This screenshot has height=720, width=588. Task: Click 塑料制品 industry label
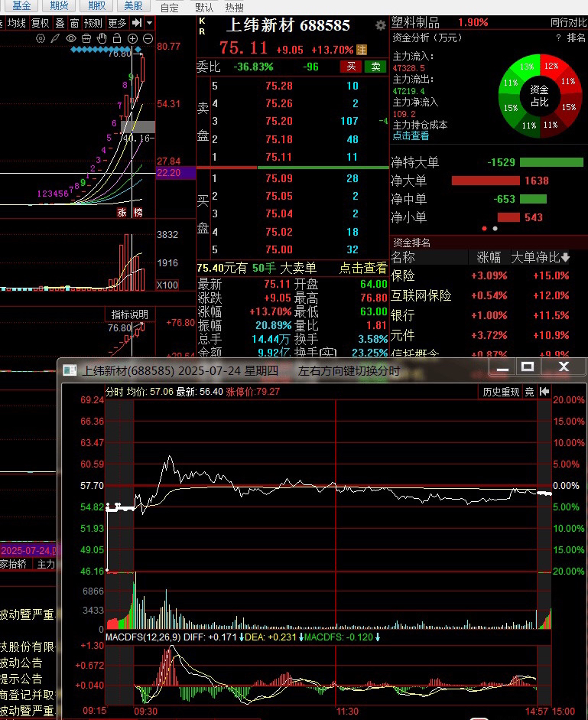[x=415, y=22]
